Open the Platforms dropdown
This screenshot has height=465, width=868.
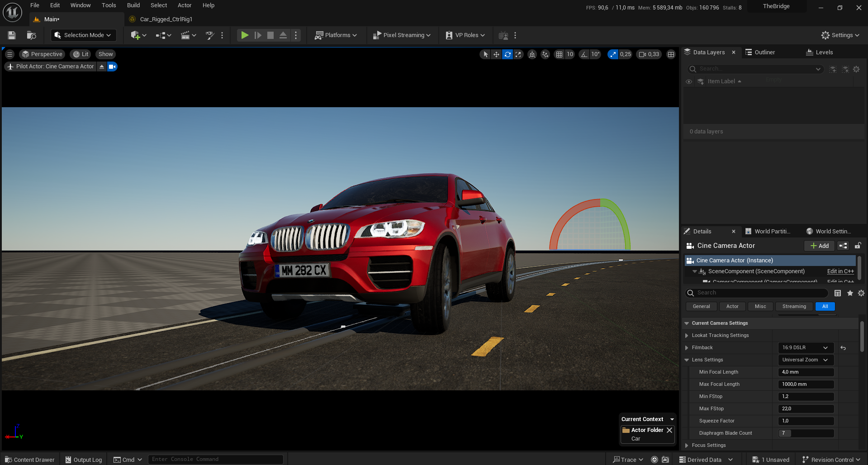coord(336,35)
